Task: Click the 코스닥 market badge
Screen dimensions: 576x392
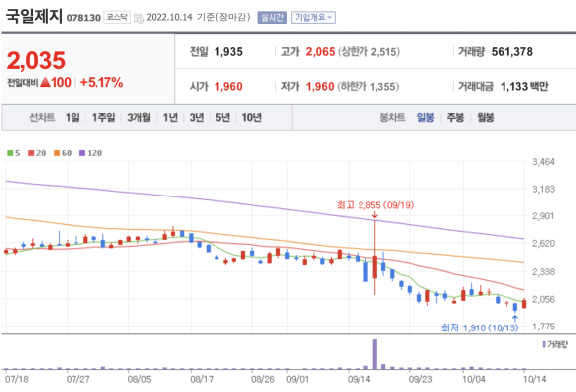Action: point(117,17)
